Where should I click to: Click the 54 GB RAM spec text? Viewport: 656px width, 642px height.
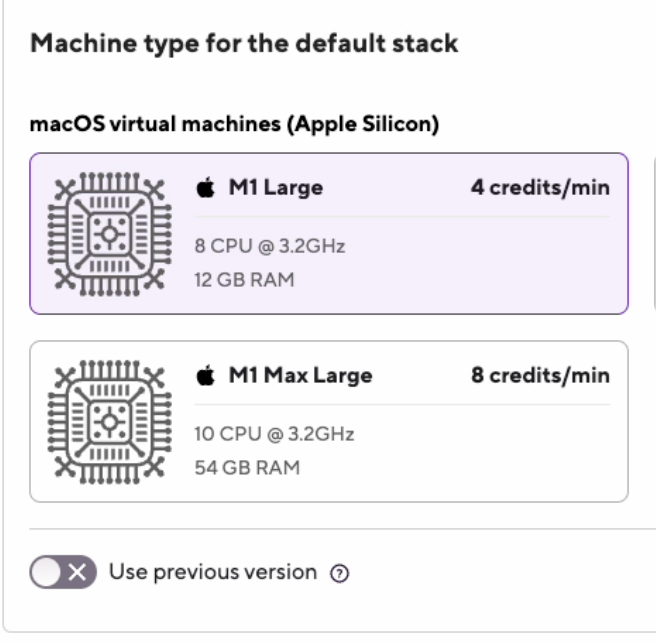[x=246, y=467]
